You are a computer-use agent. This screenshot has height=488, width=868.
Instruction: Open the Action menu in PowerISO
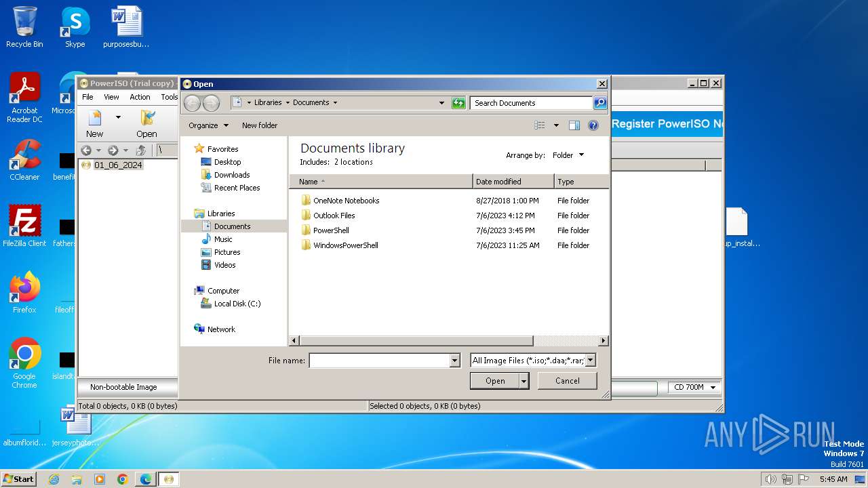point(140,97)
